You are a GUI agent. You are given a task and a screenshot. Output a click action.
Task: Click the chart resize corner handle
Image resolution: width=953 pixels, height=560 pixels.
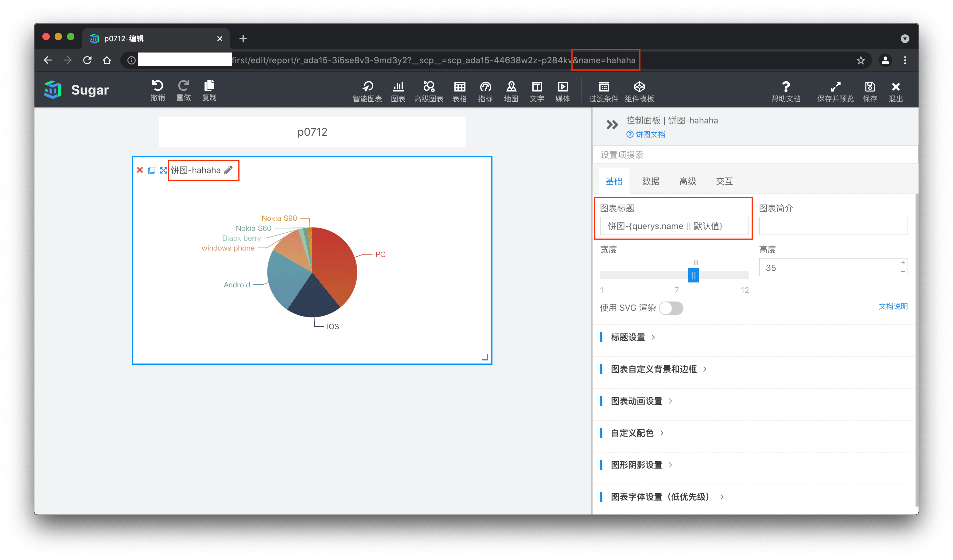pos(485,357)
